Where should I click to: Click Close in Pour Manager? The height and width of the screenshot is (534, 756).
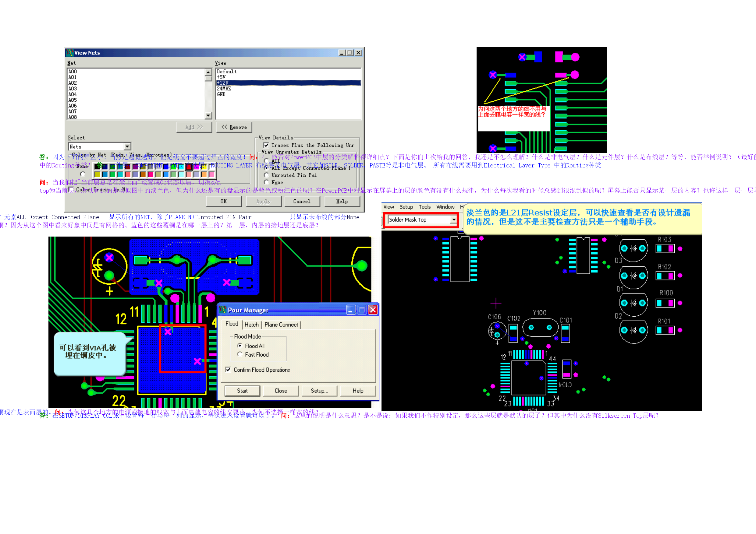coord(281,391)
